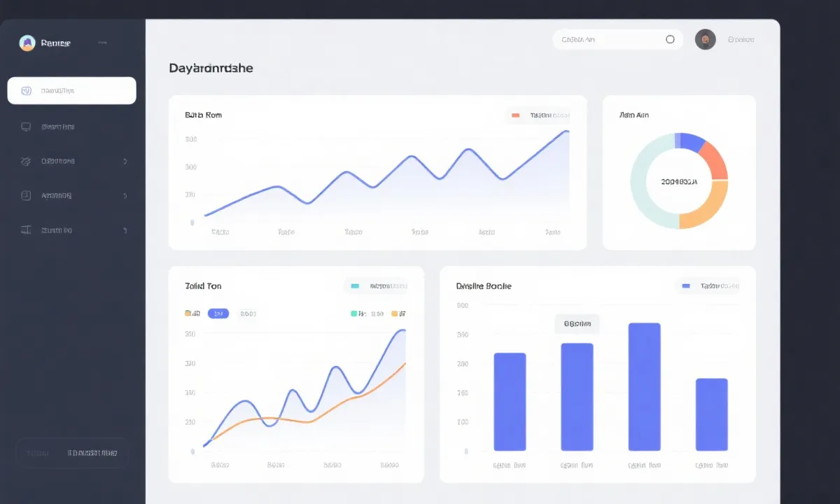Click the third sidebar item's swirl icon
This screenshot has height=504, width=840.
(x=27, y=161)
